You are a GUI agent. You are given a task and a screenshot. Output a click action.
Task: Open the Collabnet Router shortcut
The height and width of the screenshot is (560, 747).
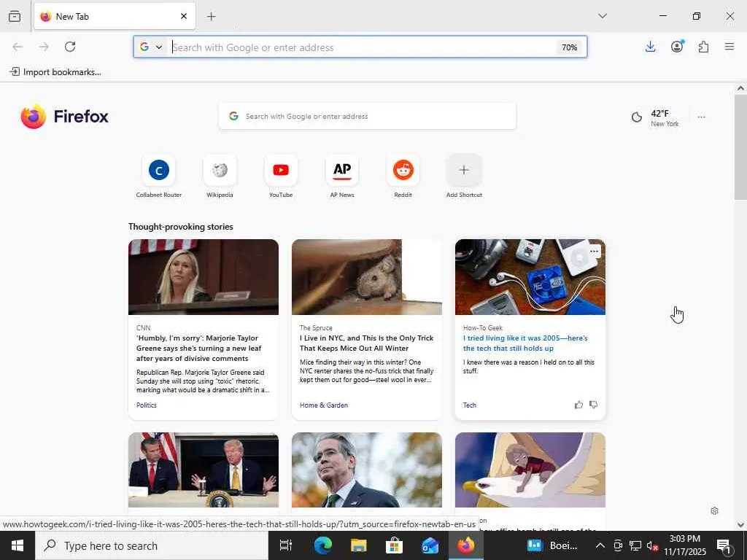[x=158, y=176]
